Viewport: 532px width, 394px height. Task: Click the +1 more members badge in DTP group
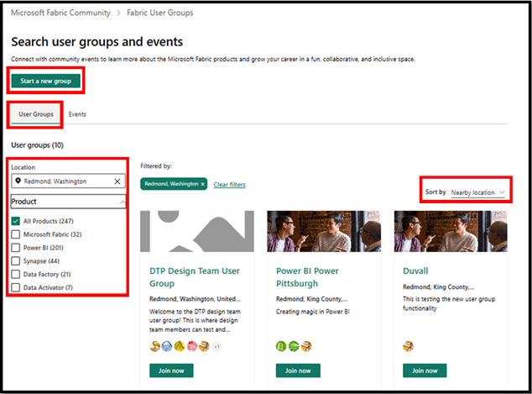(x=216, y=346)
